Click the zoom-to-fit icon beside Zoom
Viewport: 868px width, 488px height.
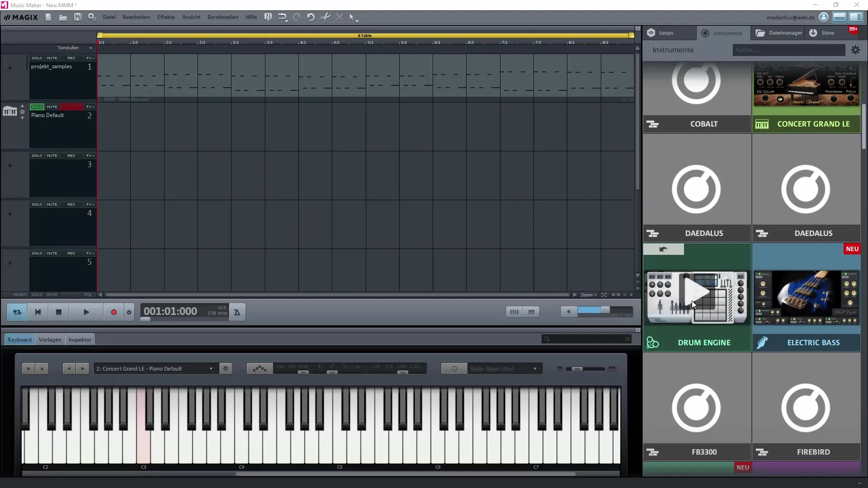604,295
